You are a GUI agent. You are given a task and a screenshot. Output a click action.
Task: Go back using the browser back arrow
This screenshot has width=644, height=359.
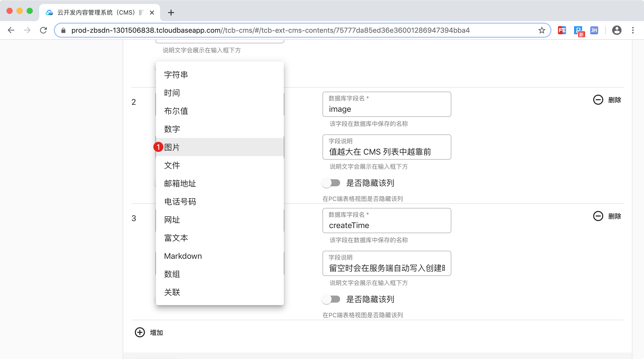pos(11,30)
